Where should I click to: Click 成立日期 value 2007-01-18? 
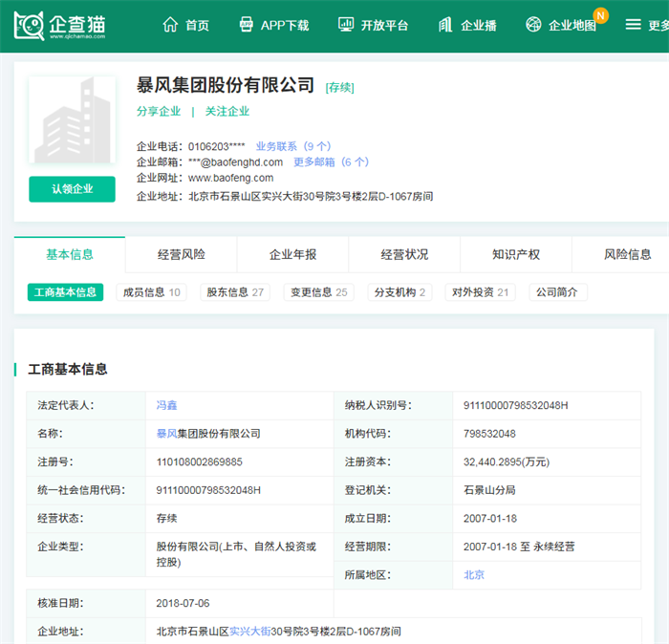(x=490, y=518)
